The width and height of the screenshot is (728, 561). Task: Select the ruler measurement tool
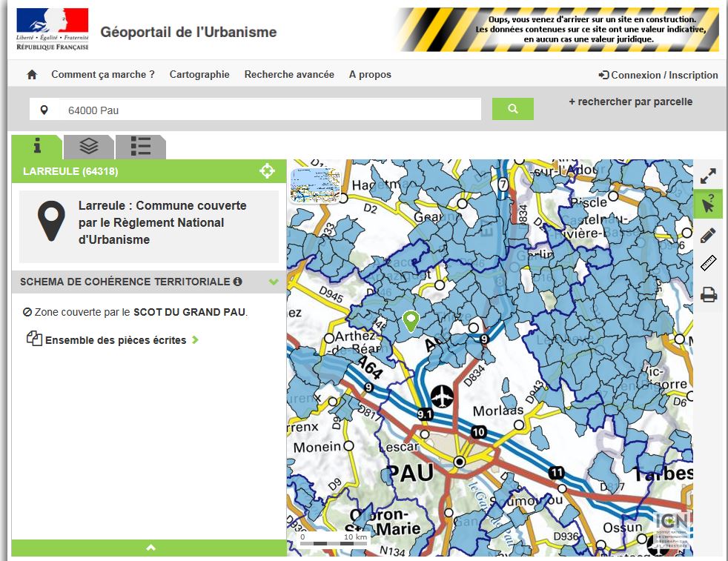coord(709,264)
